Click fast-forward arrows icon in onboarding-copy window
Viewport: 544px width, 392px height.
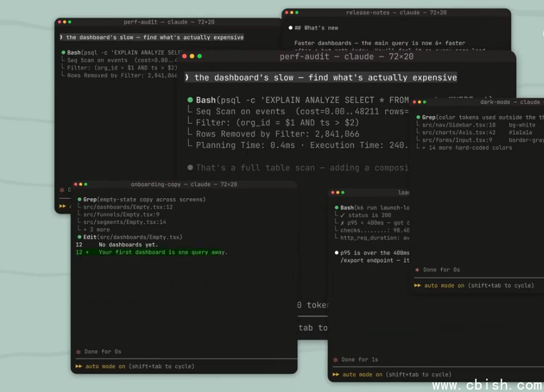pyautogui.click(x=79, y=367)
